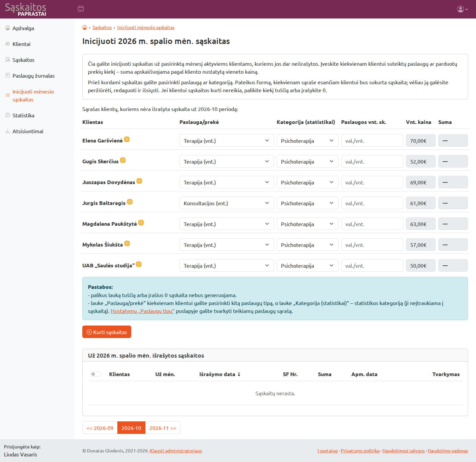Open Naudojimosi sąlygos footer link
The height and width of the screenshot is (462, 476).
[x=404, y=451]
